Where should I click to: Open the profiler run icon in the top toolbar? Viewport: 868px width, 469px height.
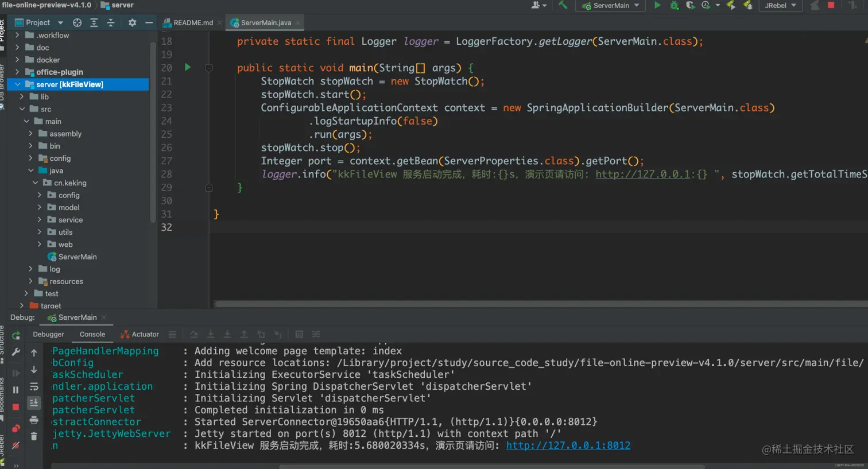(706, 5)
